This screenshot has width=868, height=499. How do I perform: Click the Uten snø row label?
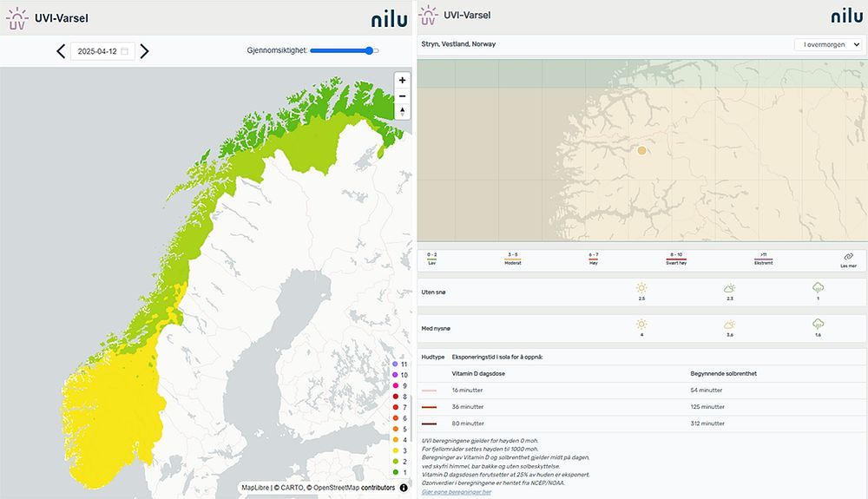point(433,292)
